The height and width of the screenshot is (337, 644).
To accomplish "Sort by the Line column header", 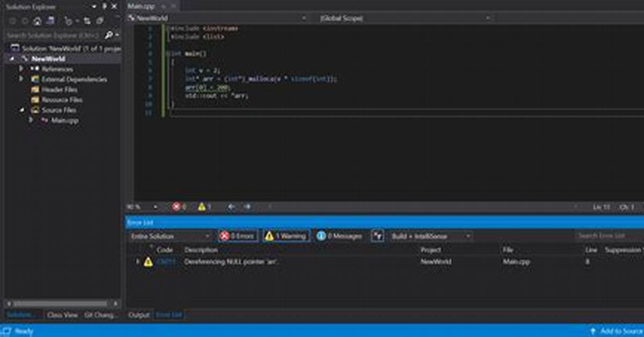I will (591, 250).
